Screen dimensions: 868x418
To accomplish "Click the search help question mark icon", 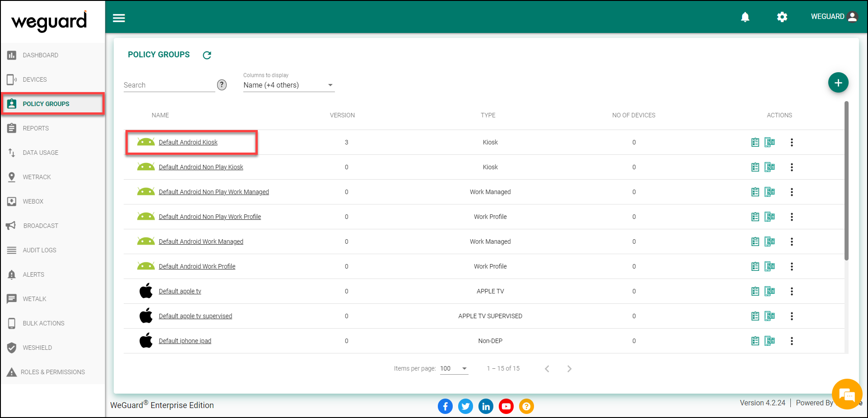I will click(x=222, y=85).
